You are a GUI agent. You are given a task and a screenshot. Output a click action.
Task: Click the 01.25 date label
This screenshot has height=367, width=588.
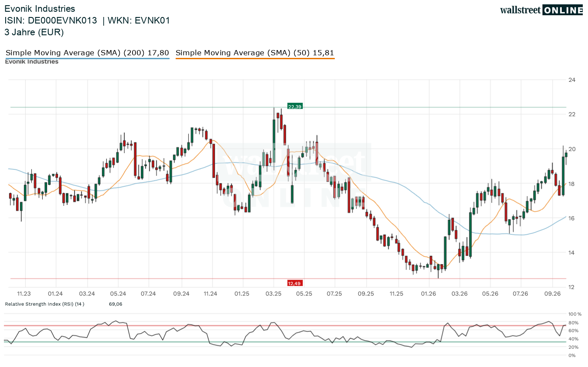click(242, 294)
